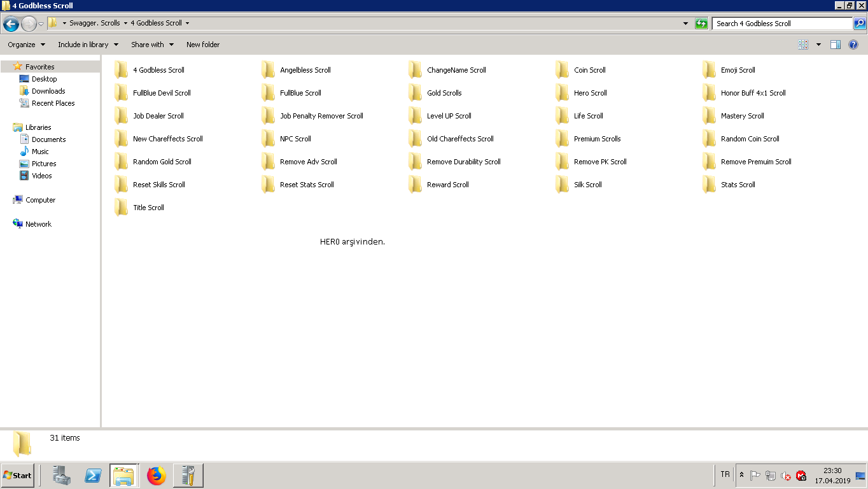
Task: Open the recent locations dropdown arrow
Action: [x=41, y=24]
